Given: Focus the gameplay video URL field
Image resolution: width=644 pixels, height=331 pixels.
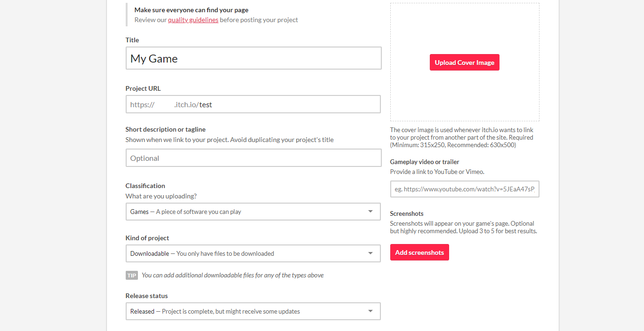Looking at the screenshot, I should (x=464, y=189).
